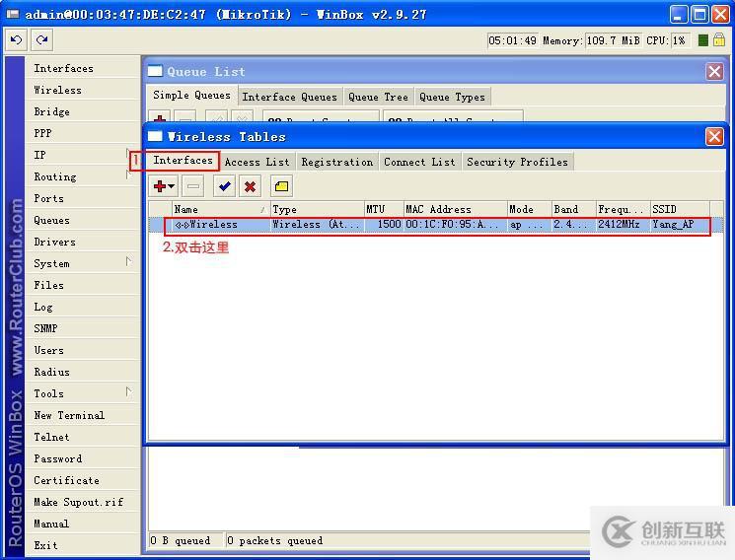This screenshot has width=735, height=560.
Task: Open Radius in the left menu
Action: [x=83, y=372]
